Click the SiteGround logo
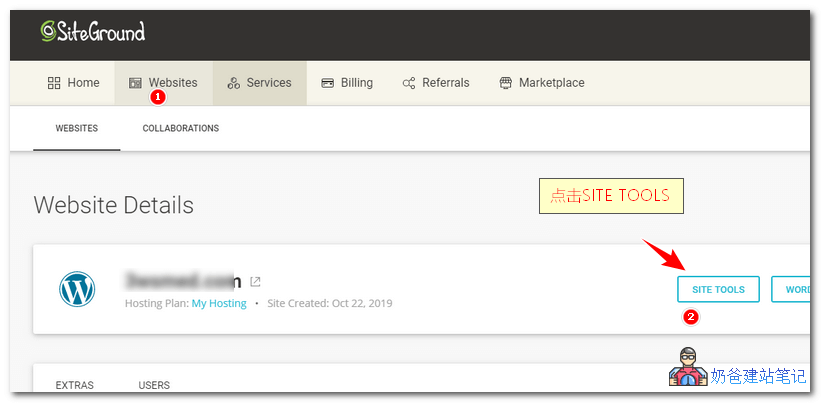 [x=93, y=32]
